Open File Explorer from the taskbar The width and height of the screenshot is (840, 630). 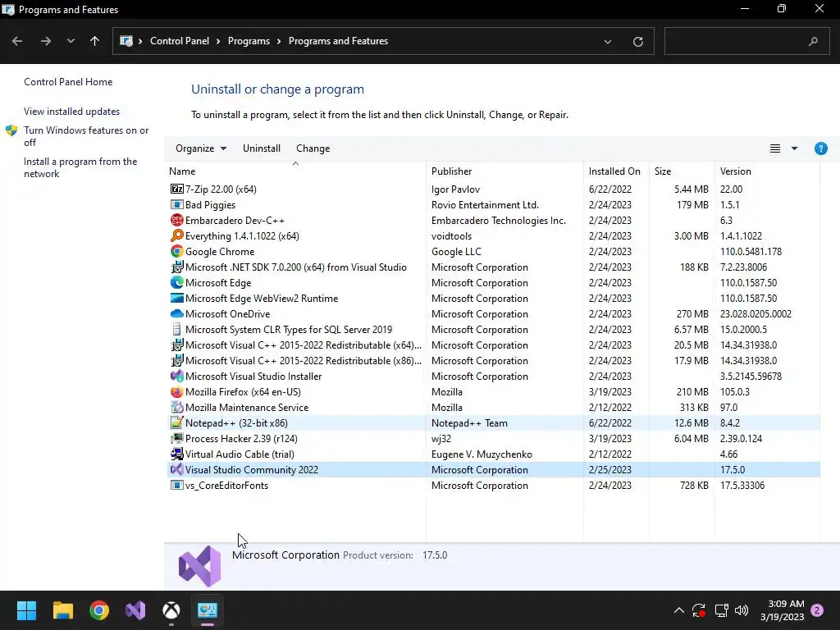[62, 610]
